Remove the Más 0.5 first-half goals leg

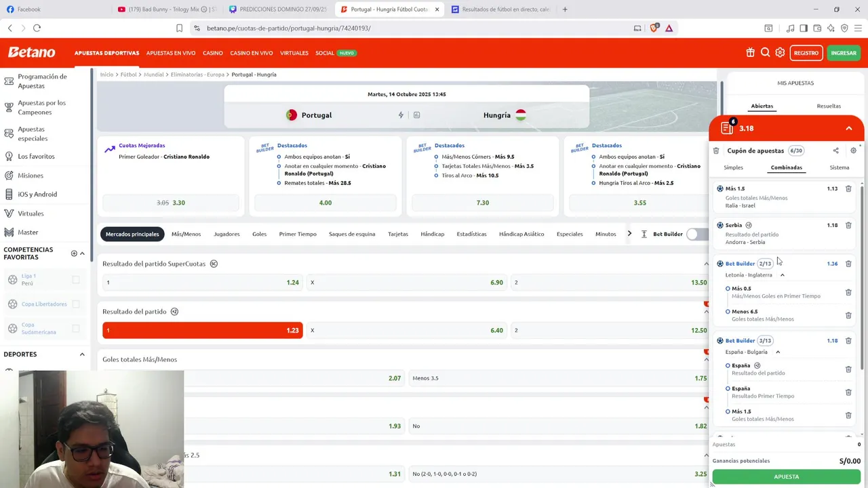tap(848, 292)
